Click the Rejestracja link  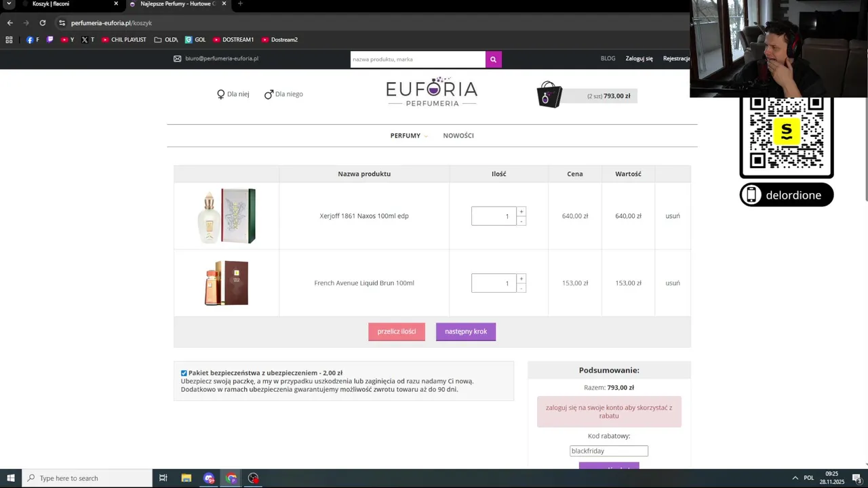point(676,58)
